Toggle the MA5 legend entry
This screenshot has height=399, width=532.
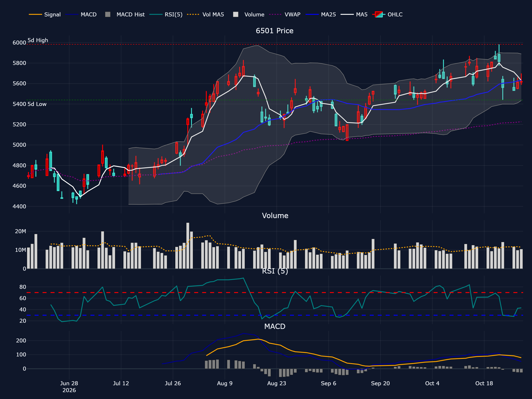coord(354,14)
